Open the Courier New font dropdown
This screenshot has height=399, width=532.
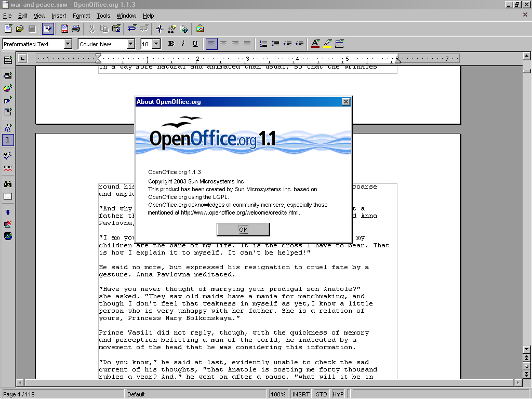[x=131, y=44]
